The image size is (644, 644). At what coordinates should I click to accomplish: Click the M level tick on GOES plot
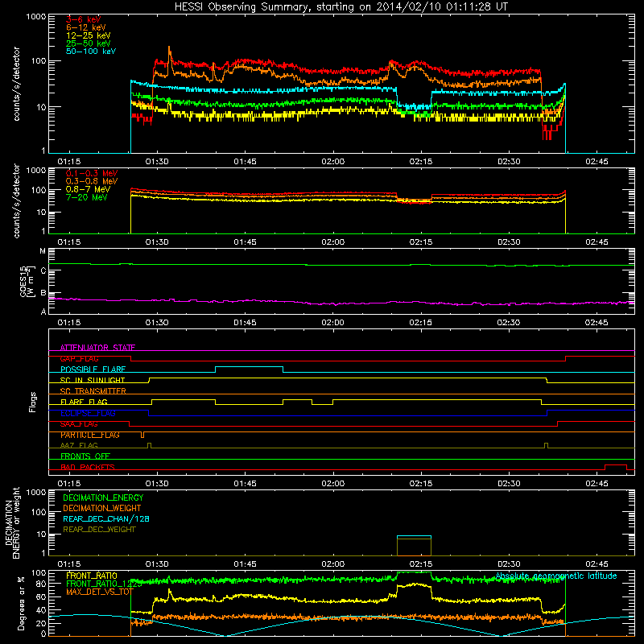[x=43, y=251]
